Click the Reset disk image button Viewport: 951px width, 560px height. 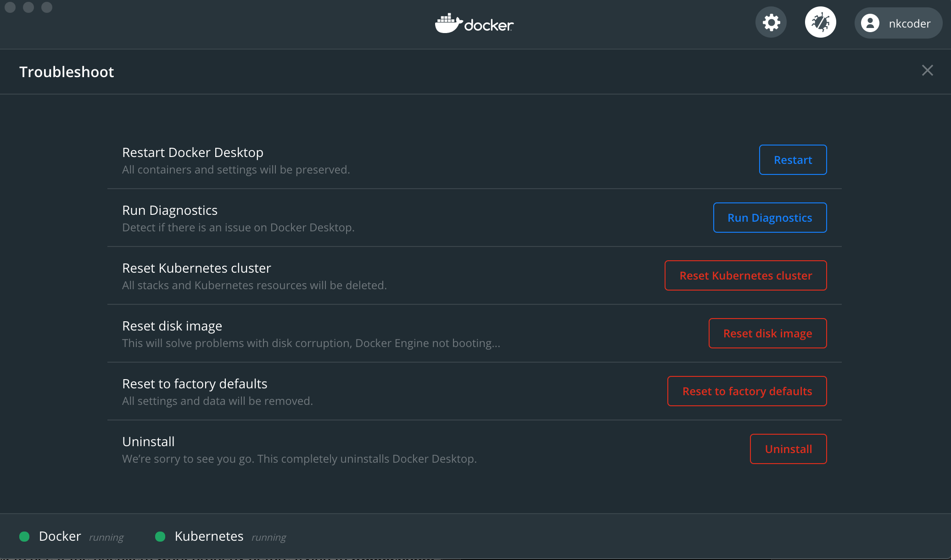click(x=767, y=333)
